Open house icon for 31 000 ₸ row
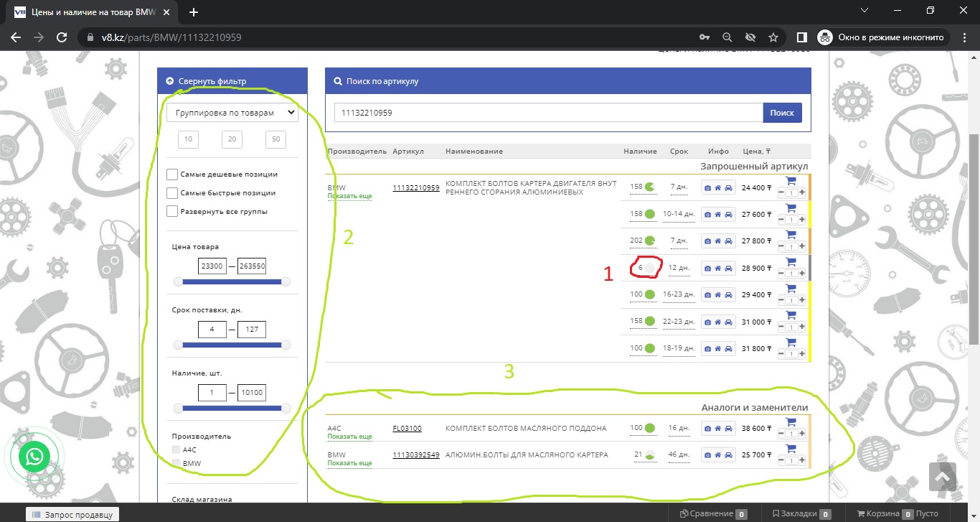Image resolution: width=980 pixels, height=522 pixels. [718, 321]
